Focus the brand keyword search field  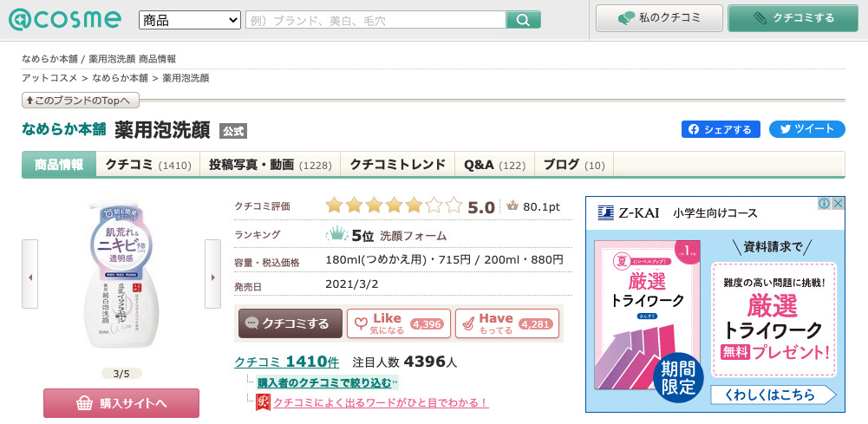click(375, 20)
